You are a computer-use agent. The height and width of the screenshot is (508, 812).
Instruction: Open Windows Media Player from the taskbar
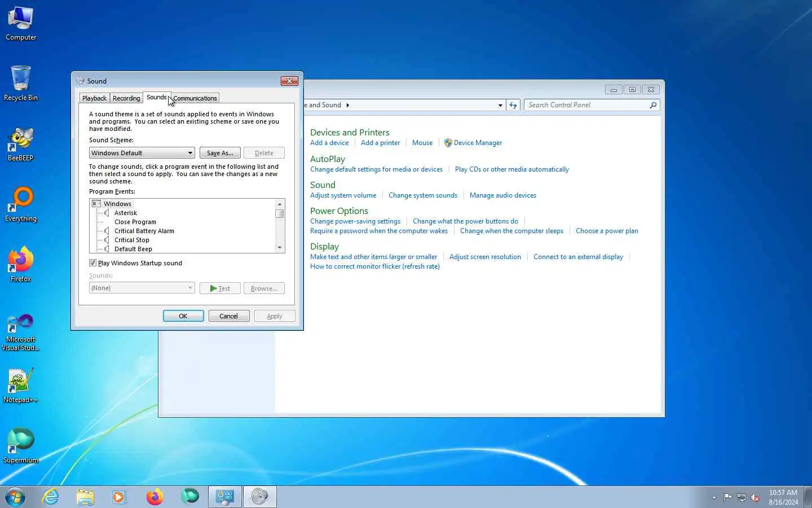tap(120, 497)
